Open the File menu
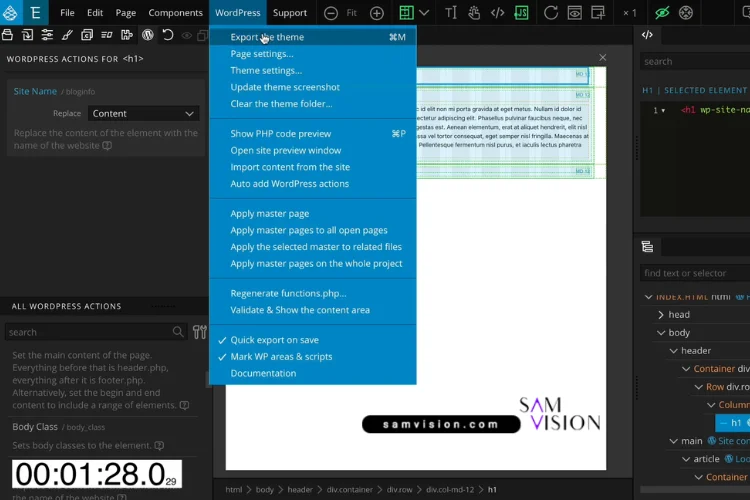The height and width of the screenshot is (500, 750). [x=67, y=12]
